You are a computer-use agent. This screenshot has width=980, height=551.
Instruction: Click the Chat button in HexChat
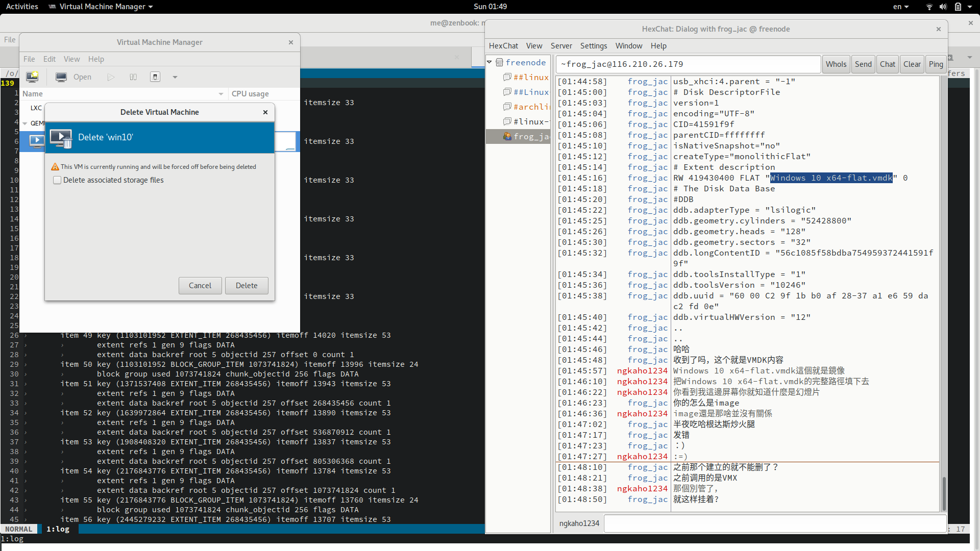(x=888, y=64)
